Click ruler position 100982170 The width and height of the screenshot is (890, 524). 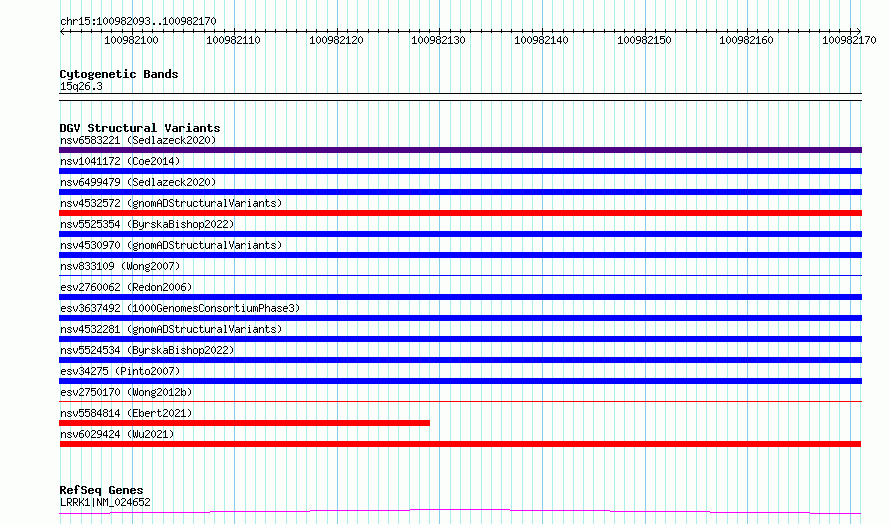849,40
